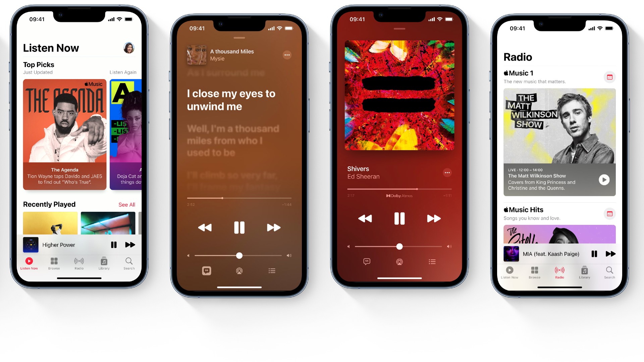Toggle pause button on Shivers playback

pos(398,218)
